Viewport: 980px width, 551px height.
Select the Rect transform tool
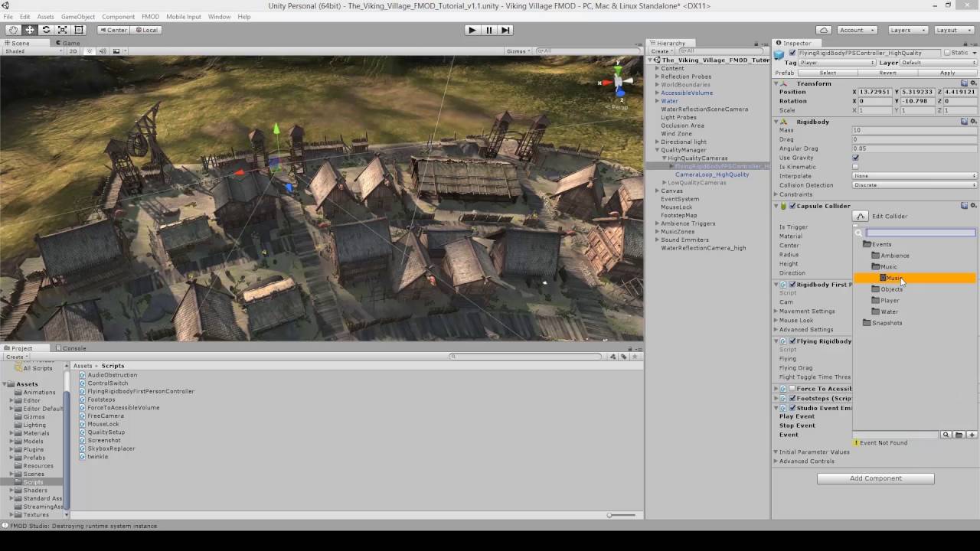78,30
